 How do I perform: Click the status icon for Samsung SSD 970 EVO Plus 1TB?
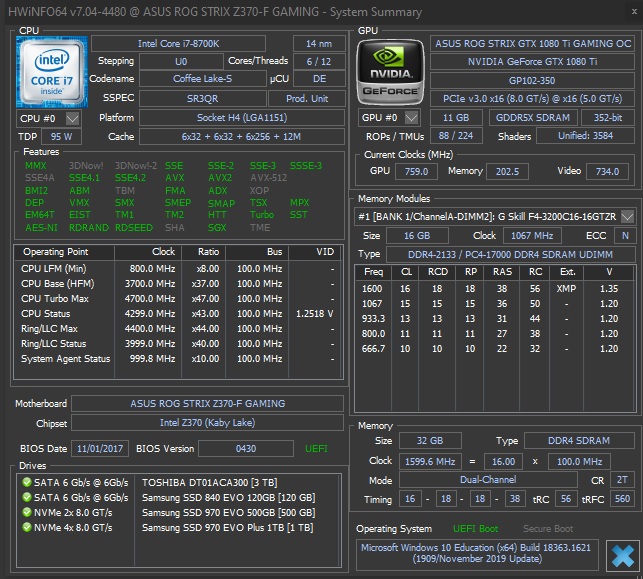[x=27, y=527]
